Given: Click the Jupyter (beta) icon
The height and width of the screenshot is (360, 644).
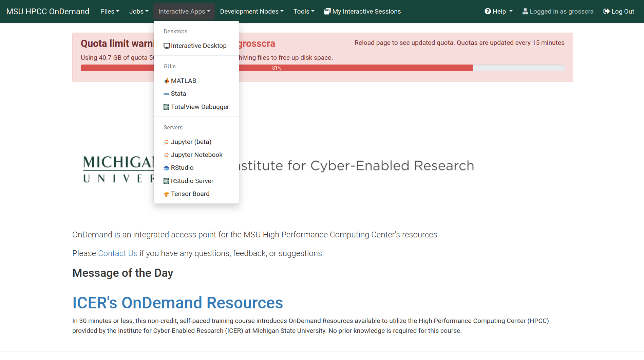Looking at the screenshot, I should [x=166, y=142].
